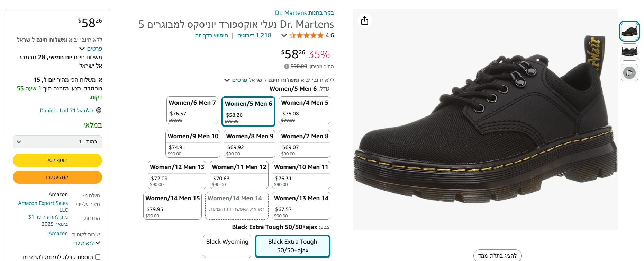Play the product video thumbnail
Screen dimensions: 644x261
pos(629,73)
